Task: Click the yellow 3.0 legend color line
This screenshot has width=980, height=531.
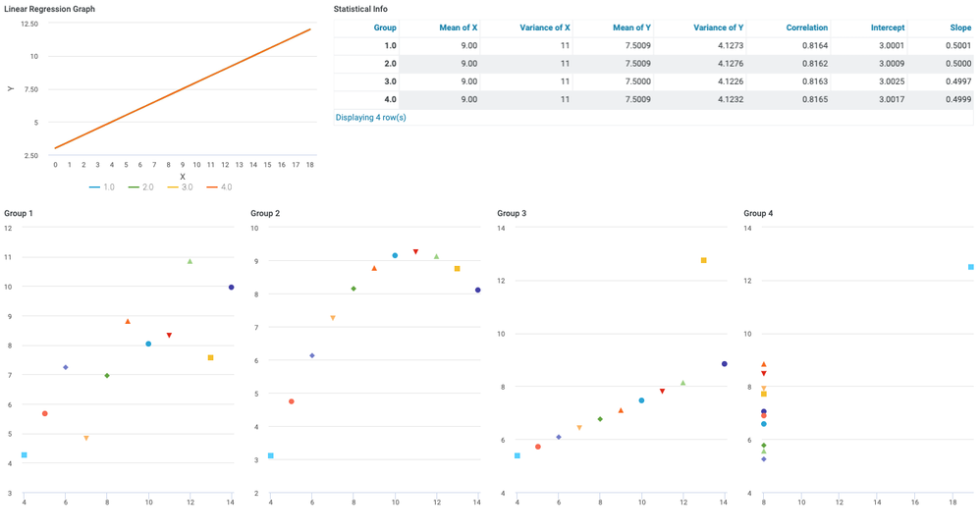Action: [174, 186]
